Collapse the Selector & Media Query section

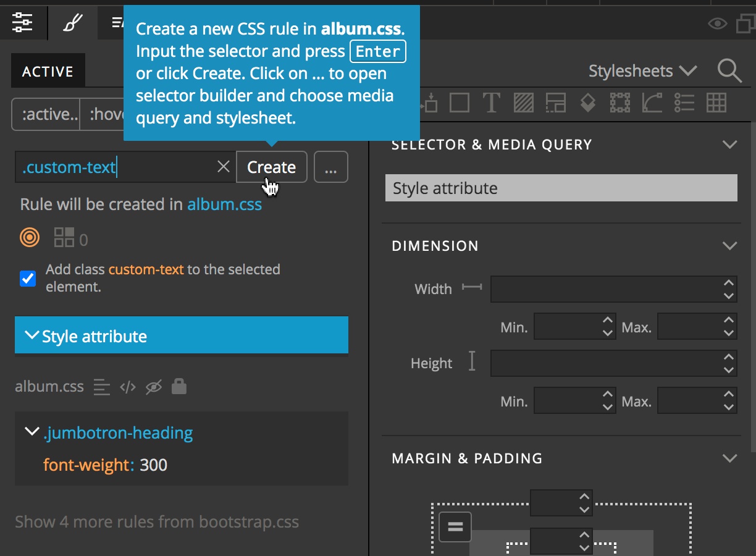pyautogui.click(x=729, y=145)
